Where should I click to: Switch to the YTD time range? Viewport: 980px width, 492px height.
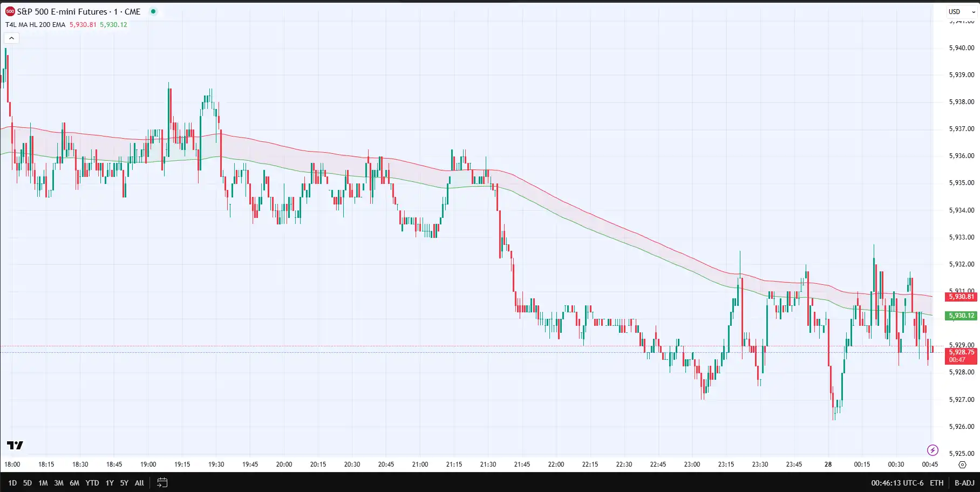tap(92, 483)
